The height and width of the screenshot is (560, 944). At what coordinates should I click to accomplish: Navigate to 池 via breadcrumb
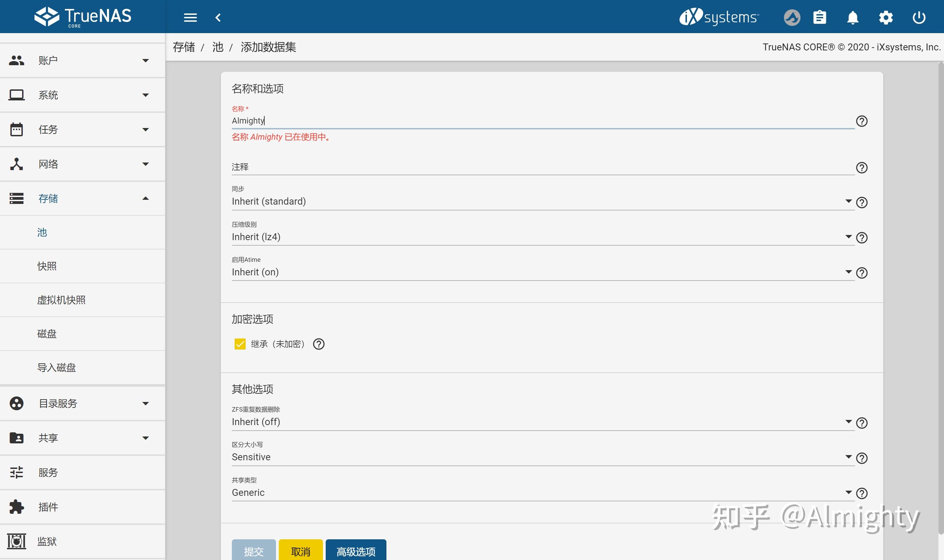(x=218, y=47)
